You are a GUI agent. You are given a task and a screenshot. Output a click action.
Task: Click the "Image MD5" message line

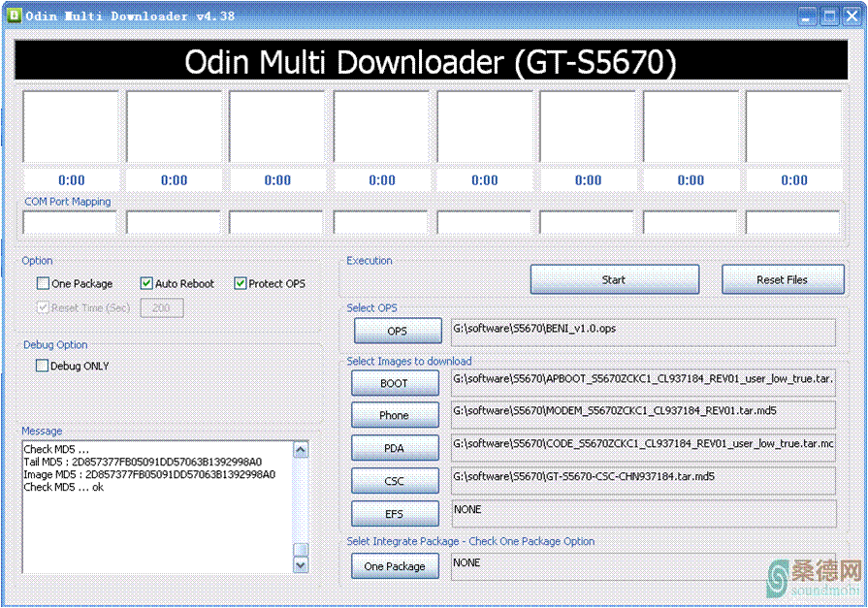coord(149,474)
